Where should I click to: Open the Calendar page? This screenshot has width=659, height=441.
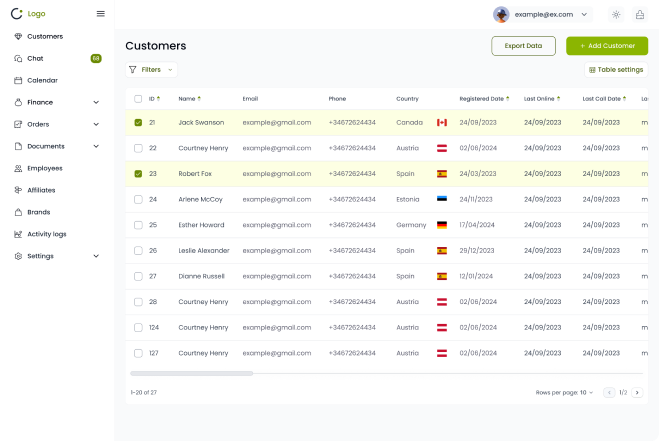click(41, 80)
